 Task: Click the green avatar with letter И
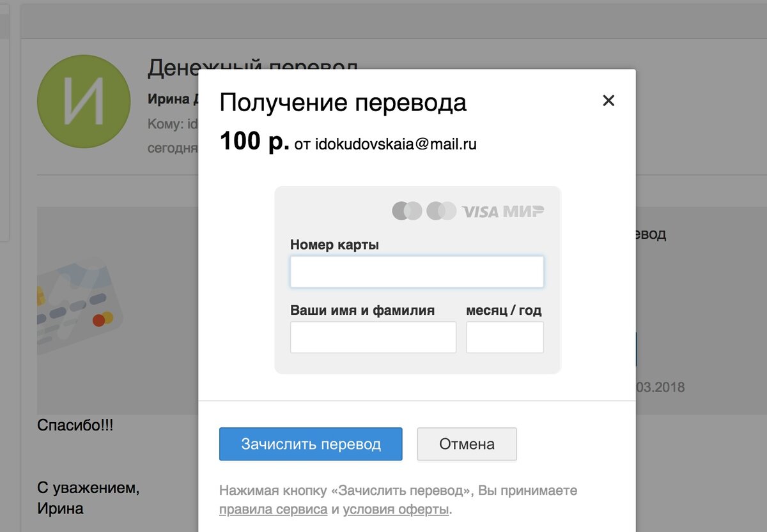(84, 101)
